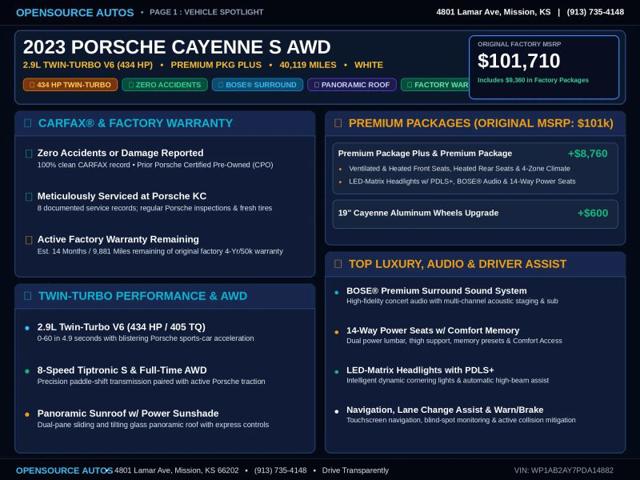Click the icon beside Twin-Turbo Performance & AWD heading
The height and width of the screenshot is (480, 640).
(x=28, y=296)
